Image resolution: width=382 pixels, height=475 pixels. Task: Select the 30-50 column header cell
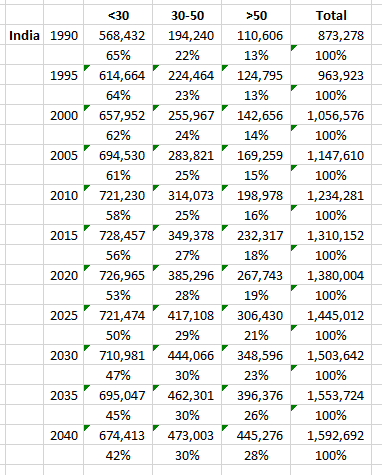(x=187, y=15)
